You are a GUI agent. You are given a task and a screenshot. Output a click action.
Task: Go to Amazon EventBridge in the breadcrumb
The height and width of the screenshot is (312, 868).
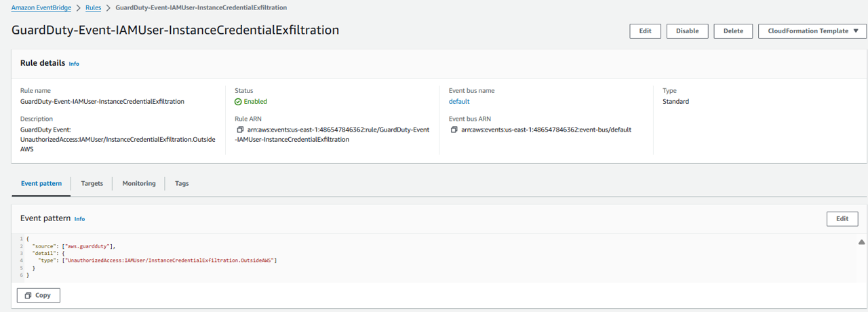(40, 7)
